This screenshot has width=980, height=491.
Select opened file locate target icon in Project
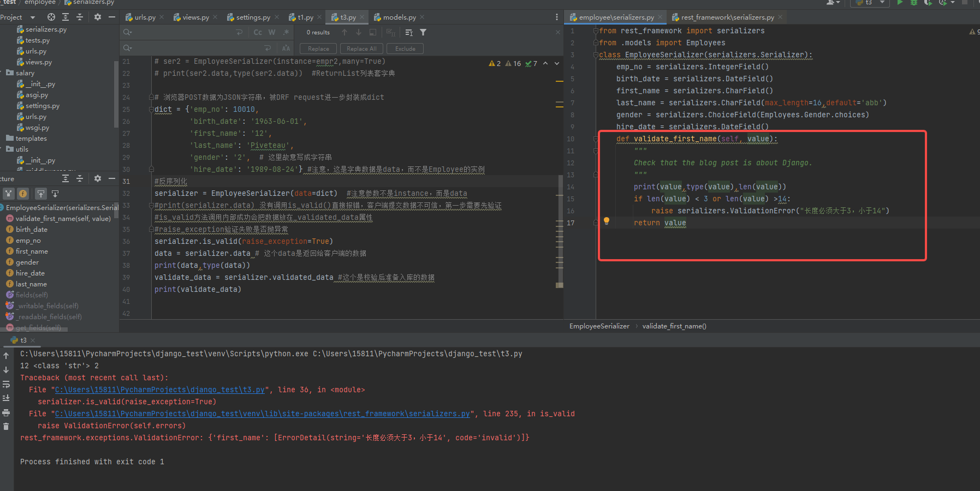tap(51, 17)
